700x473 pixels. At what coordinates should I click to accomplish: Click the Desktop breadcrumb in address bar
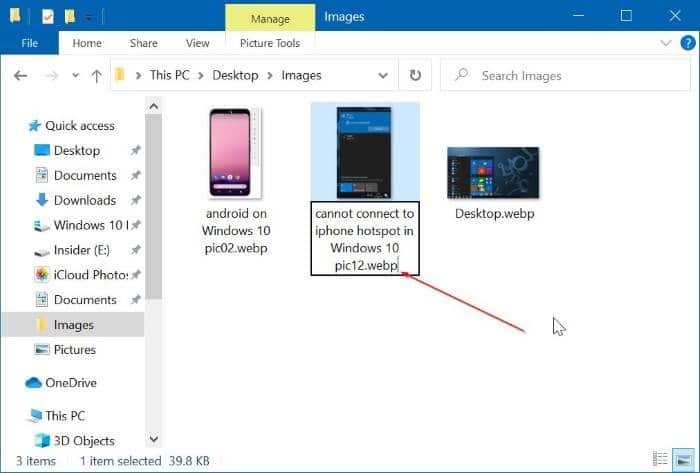pos(235,75)
